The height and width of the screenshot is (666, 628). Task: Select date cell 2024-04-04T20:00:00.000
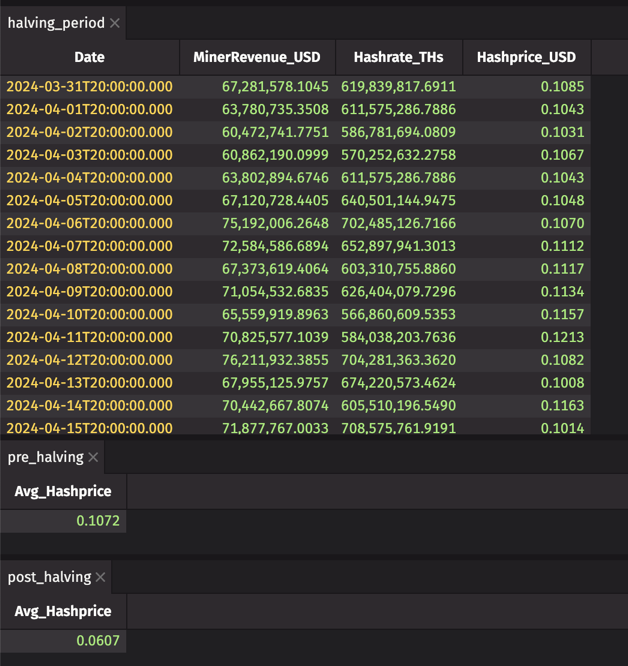tap(90, 178)
